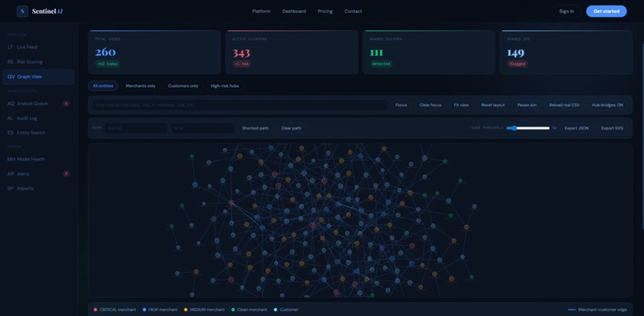
Task: Click the path To id field
Action: [202, 128]
